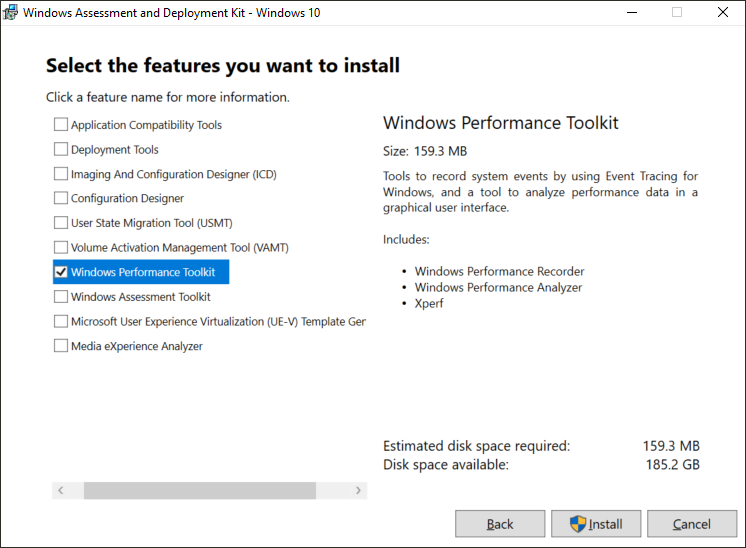Tick Imaging And Configuration Designer checkbox
Screen dimensions: 746x548
pos(61,174)
